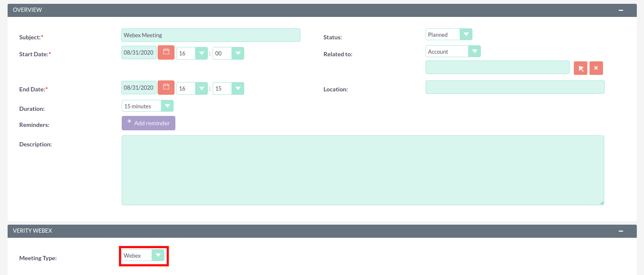Click the Start Date text field

pos(139,52)
